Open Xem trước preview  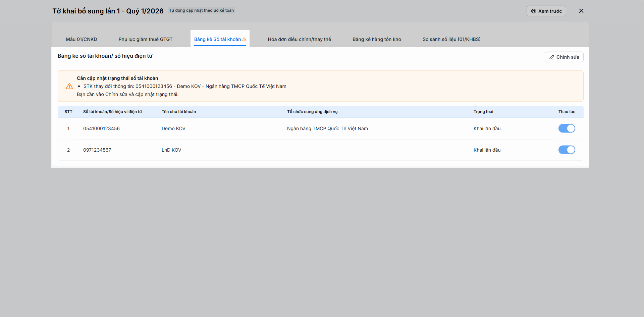(546, 11)
